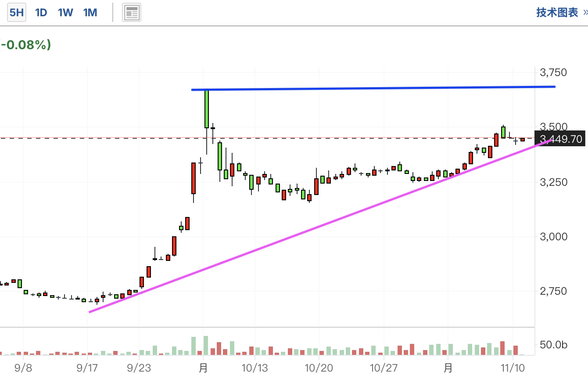Click the current price label 3,449.70

pyautogui.click(x=559, y=139)
